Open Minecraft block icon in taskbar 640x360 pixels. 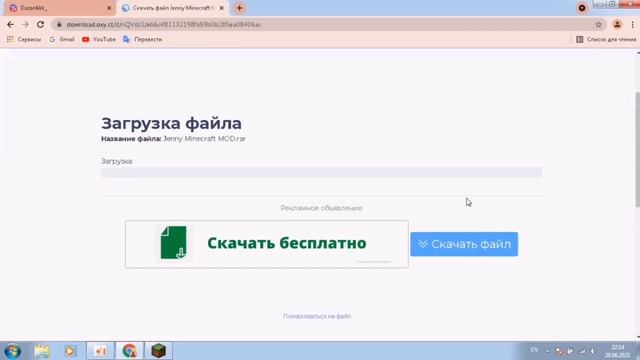(158, 351)
